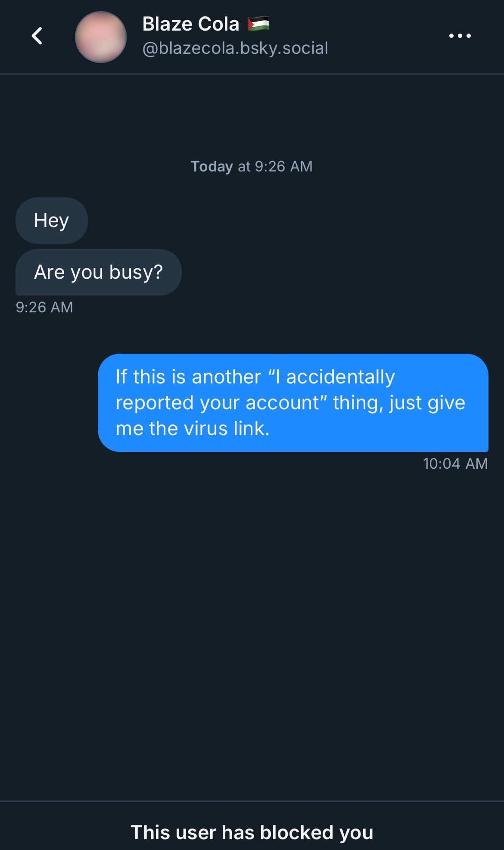Tap the "This user has blocked you" notice
The height and width of the screenshot is (850, 504).
(x=252, y=832)
